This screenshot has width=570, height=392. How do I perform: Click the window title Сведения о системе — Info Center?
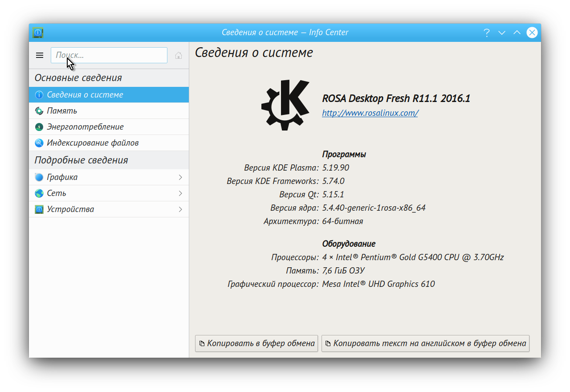pyautogui.click(x=285, y=33)
